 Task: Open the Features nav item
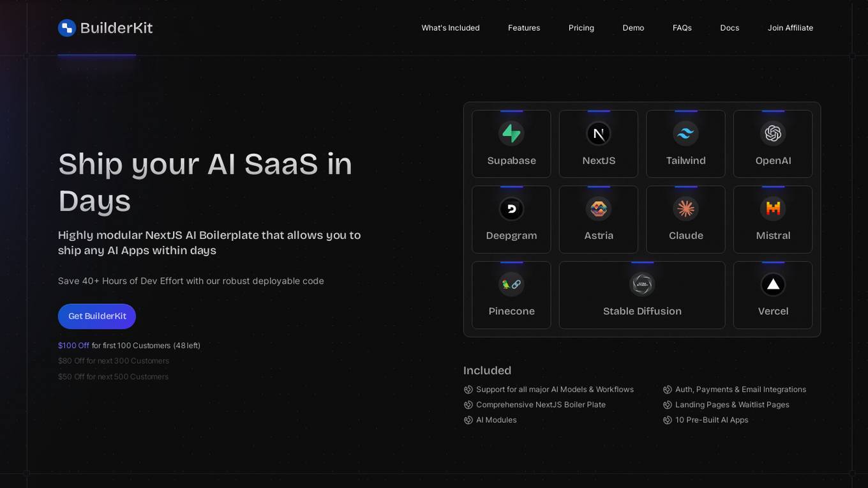[x=524, y=28]
